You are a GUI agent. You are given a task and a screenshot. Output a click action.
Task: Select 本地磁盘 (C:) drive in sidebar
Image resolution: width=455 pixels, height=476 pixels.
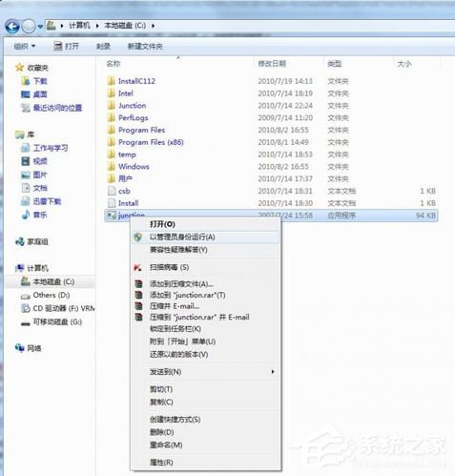pyautogui.click(x=53, y=281)
